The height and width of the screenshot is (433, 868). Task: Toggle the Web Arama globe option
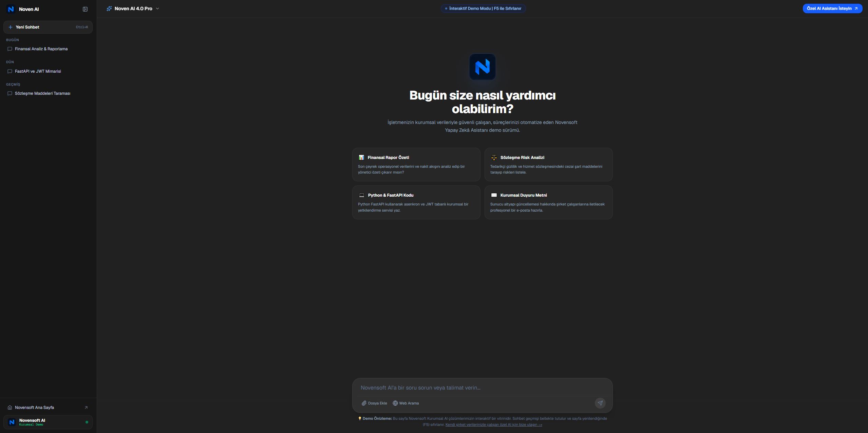pos(406,403)
